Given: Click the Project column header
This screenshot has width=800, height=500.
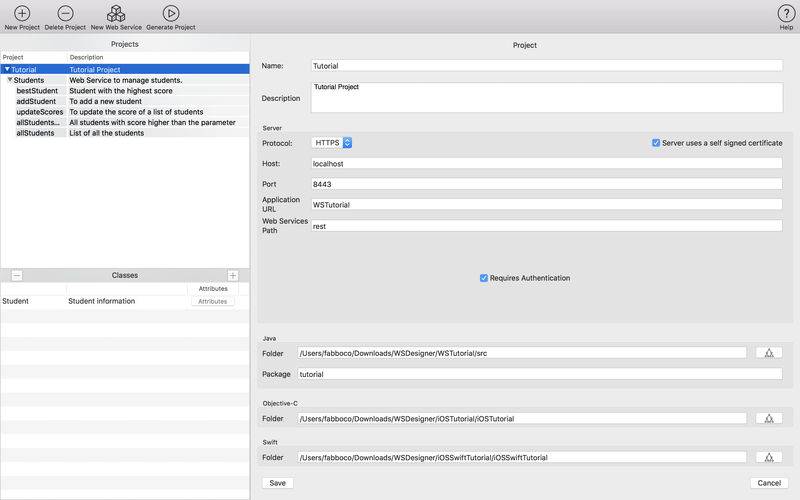Looking at the screenshot, I should point(34,57).
